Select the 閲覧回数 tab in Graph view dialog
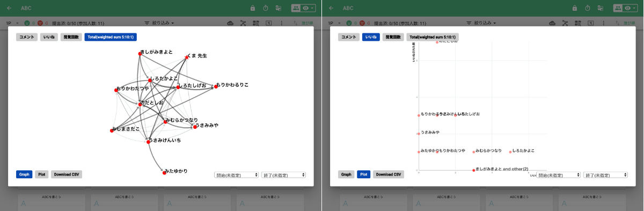This screenshot has width=644, height=211. click(71, 37)
